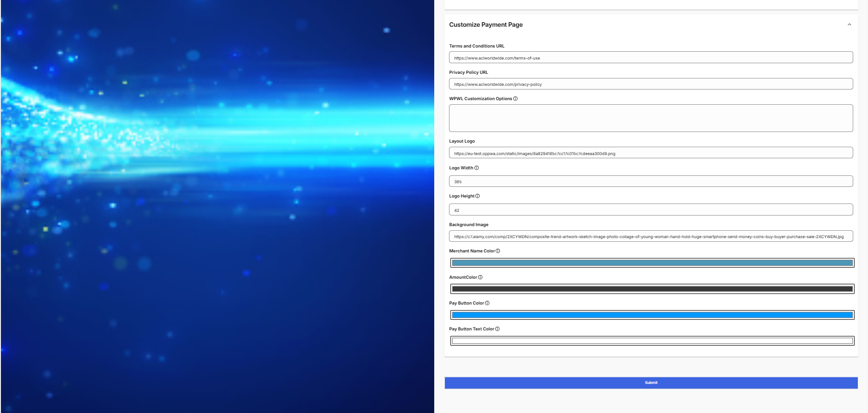Image resolution: width=868 pixels, height=413 pixels.
Task: Focus the Terms and Conditions URL field
Action: pos(651,58)
